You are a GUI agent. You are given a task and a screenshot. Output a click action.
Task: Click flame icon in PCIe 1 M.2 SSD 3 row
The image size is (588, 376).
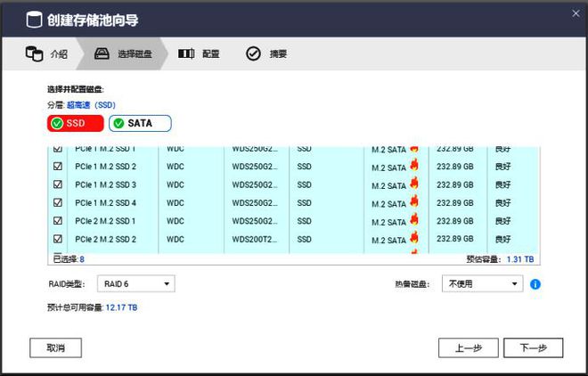(x=414, y=183)
